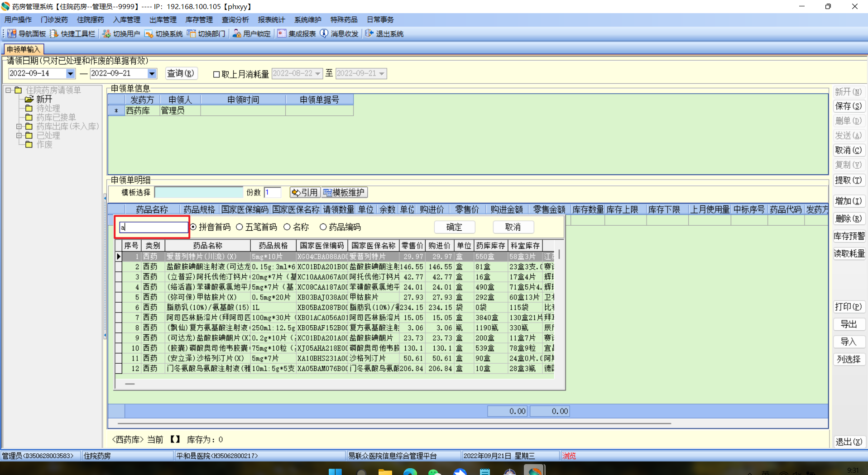Click the 切换用户 switch user icon
Image resolution: width=868 pixels, height=475 pixels.
[x=106, y=33]
